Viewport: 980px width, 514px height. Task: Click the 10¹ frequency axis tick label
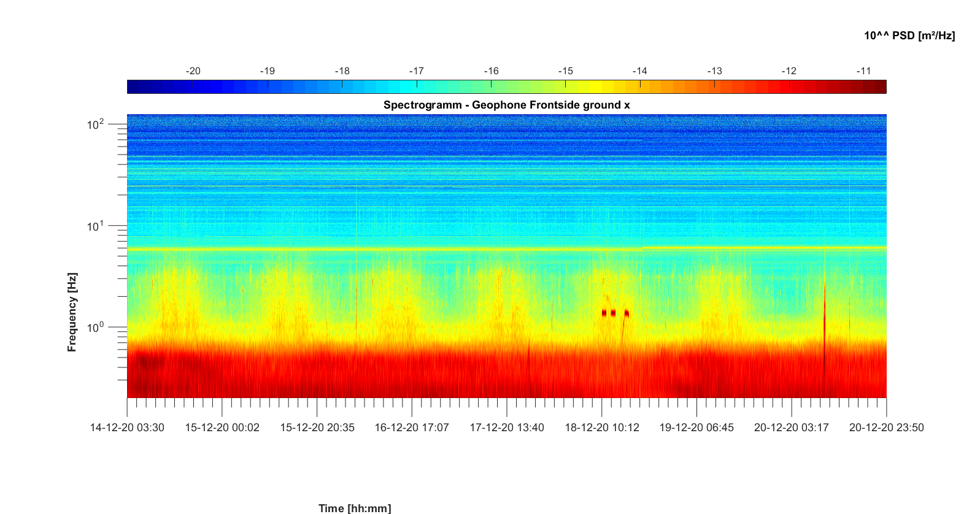coord(95,226)
